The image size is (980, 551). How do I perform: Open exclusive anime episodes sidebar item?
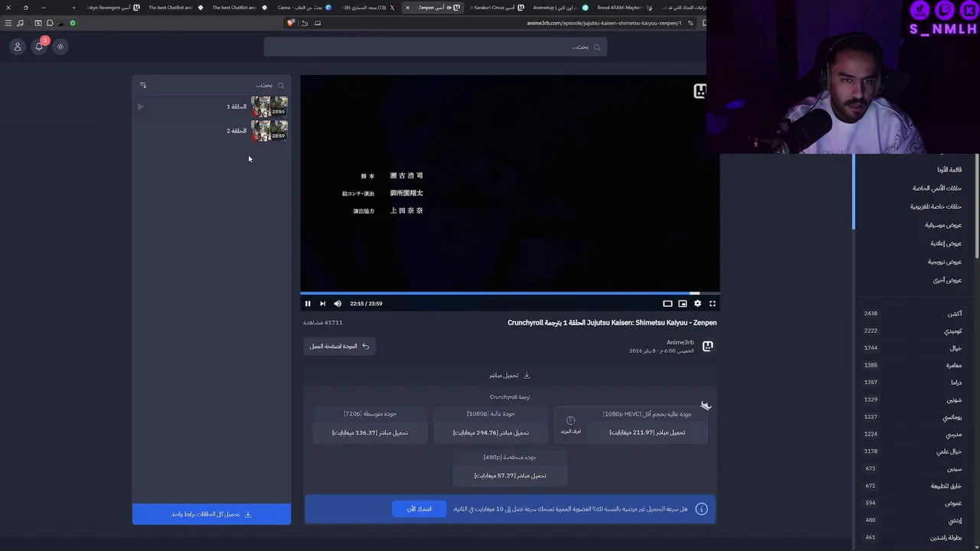(936, 188)
